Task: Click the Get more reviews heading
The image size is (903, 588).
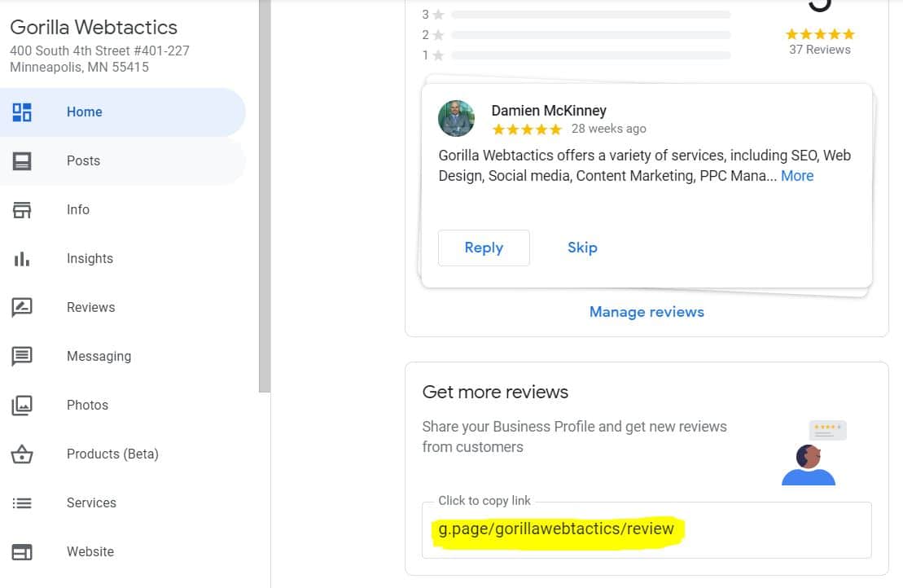Action: pos(495,393)
